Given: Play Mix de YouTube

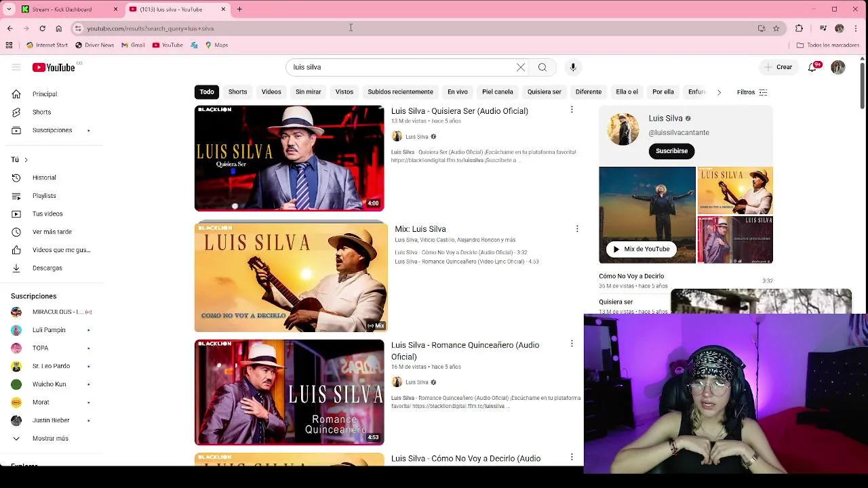Looking at the screenshot, I should pyautogui.click(x=641, y=249).
